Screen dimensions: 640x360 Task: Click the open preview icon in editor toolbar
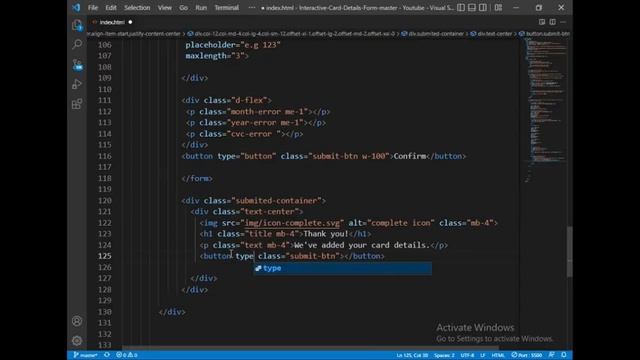click(542, 22)
